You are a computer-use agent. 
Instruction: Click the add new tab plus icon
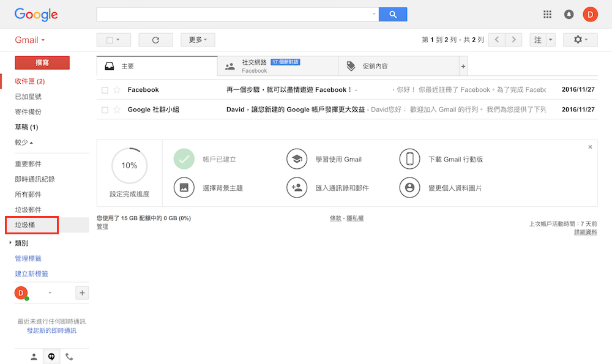click(463, 66)
